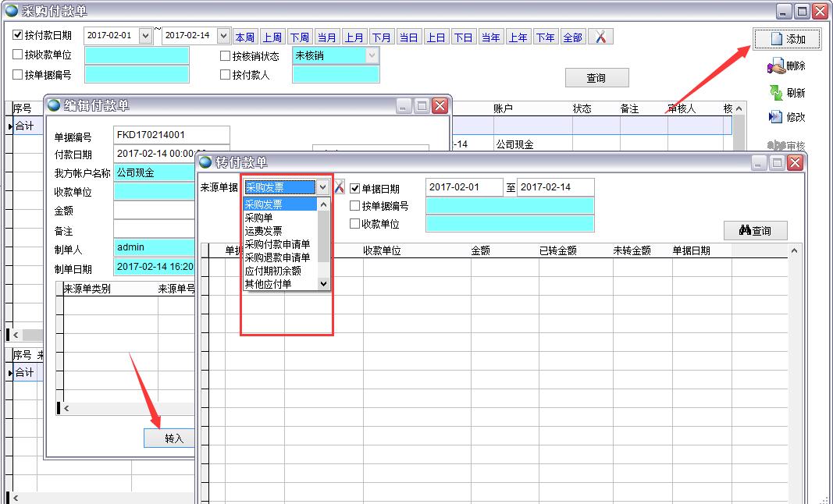The image size is (833, 504).
Task: Choose 运费发票 in the dropdown list
Action: pyautogui.click(x=264, y=231)
